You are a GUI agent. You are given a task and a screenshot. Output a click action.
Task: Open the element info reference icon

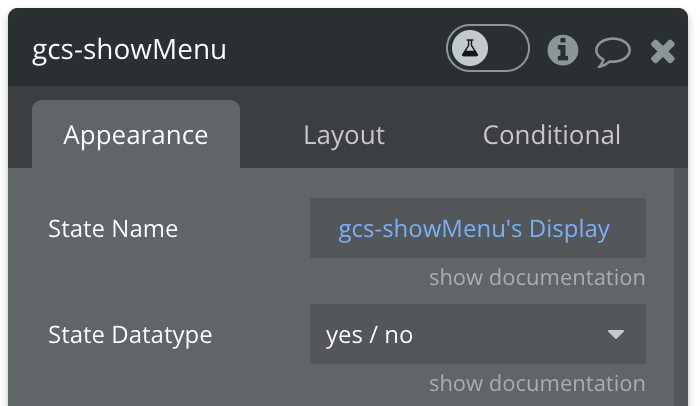click(x=563, y=50)
